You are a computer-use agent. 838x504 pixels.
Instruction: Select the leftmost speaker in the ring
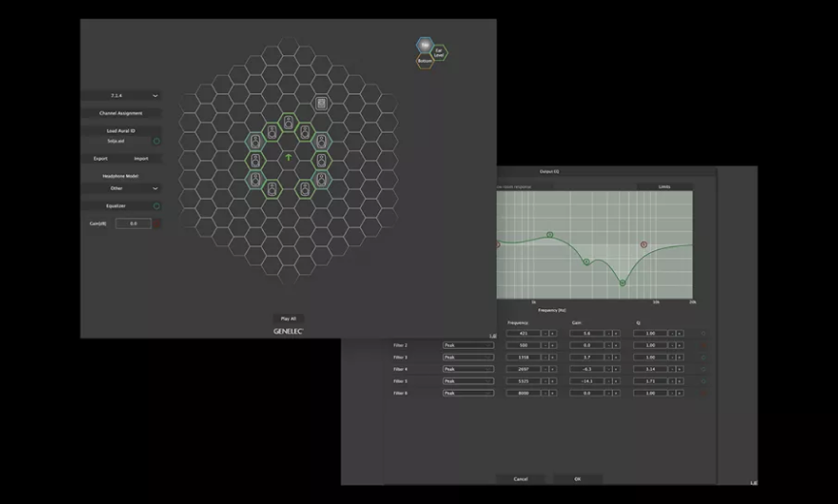click(x=255, y=160)
